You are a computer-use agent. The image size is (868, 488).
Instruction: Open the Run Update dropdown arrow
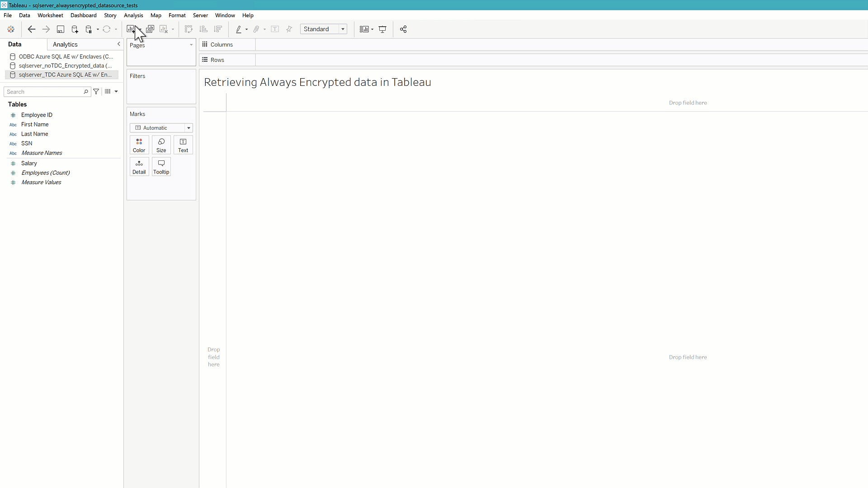116,29
